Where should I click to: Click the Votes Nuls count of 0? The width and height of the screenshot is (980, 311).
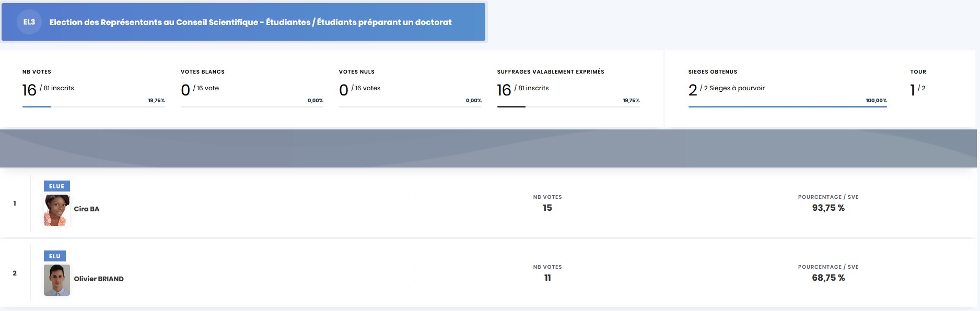343,90
